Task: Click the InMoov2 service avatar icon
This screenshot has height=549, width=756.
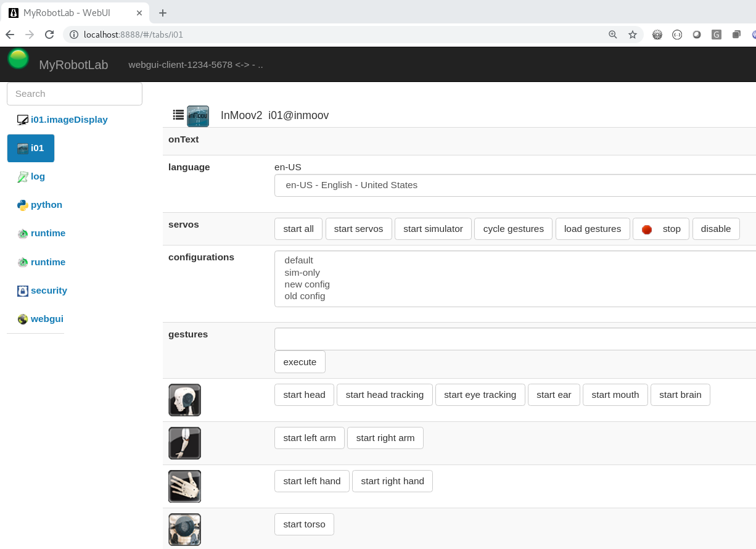Action: click(198, 115)
